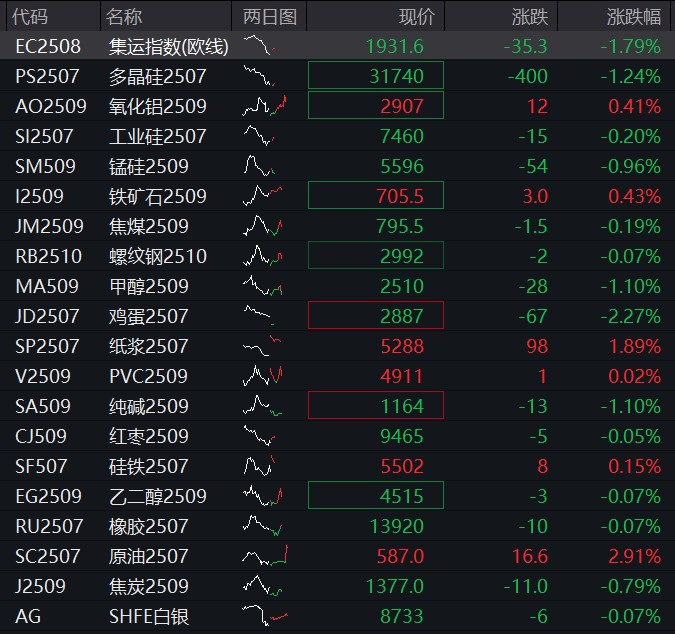
Task: Open the MA509 two-day mini chart
Action: coord(263,285)
